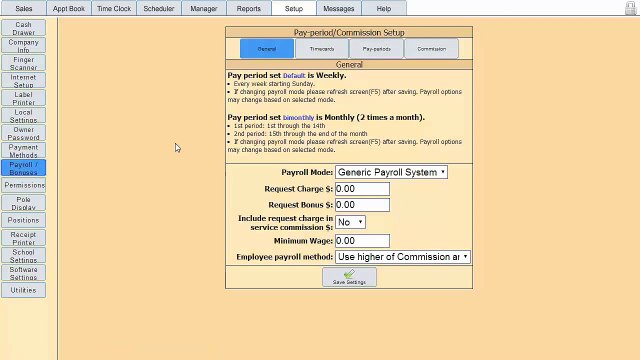Open Software Settings in sidebar
Screen dimensions: 640x360
23,273
